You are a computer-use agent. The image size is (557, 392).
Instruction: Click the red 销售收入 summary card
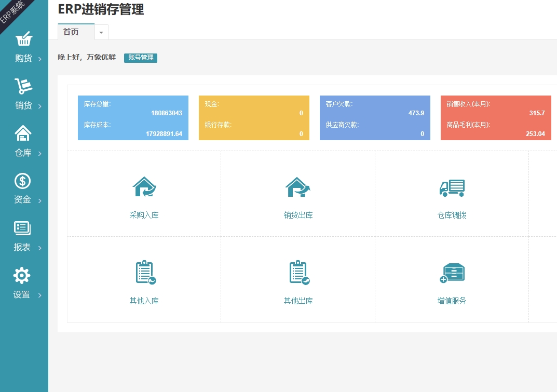(x=496, y=118)
